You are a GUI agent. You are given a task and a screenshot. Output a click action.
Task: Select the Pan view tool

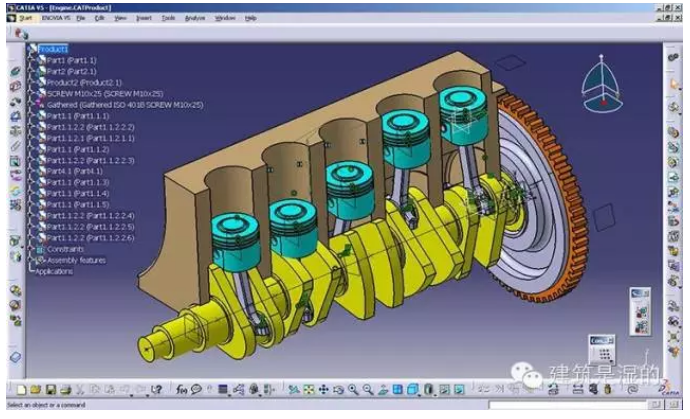323,390
